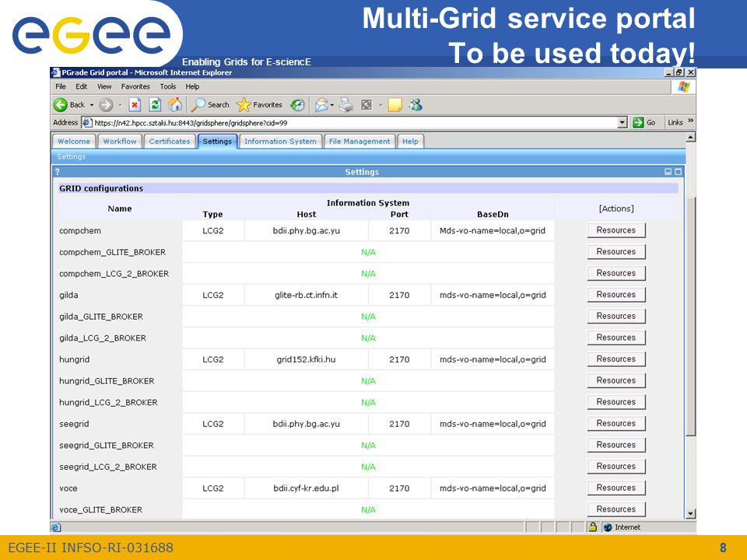Click the Settings portlet help question mark
The width and height of the screenshot is (747, 560).
[x=57, y=172]
